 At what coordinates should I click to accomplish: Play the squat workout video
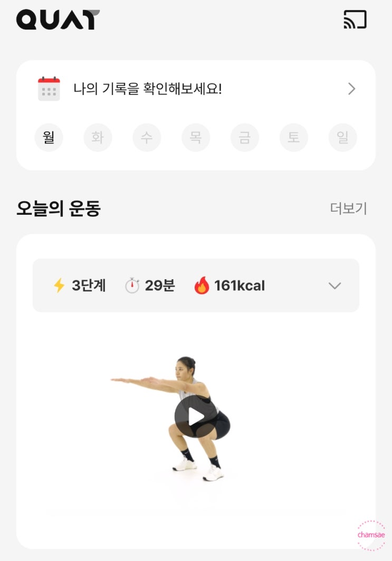pos(196,416)
